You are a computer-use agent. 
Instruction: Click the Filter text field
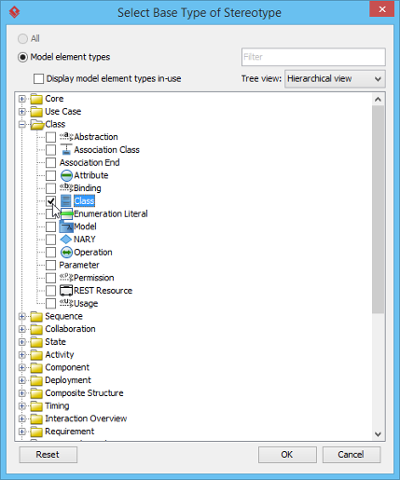tap(313, 57)
